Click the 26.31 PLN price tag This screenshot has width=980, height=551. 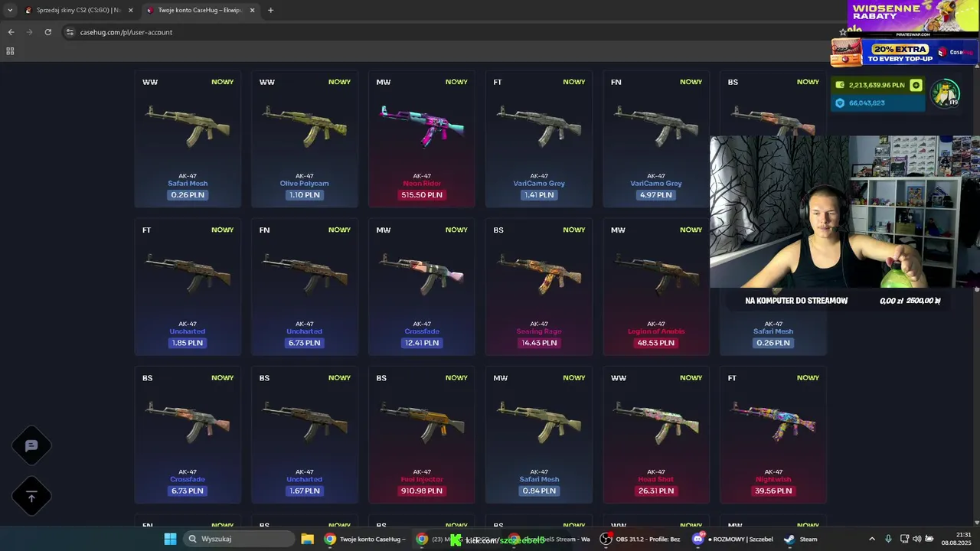point(656,491)
